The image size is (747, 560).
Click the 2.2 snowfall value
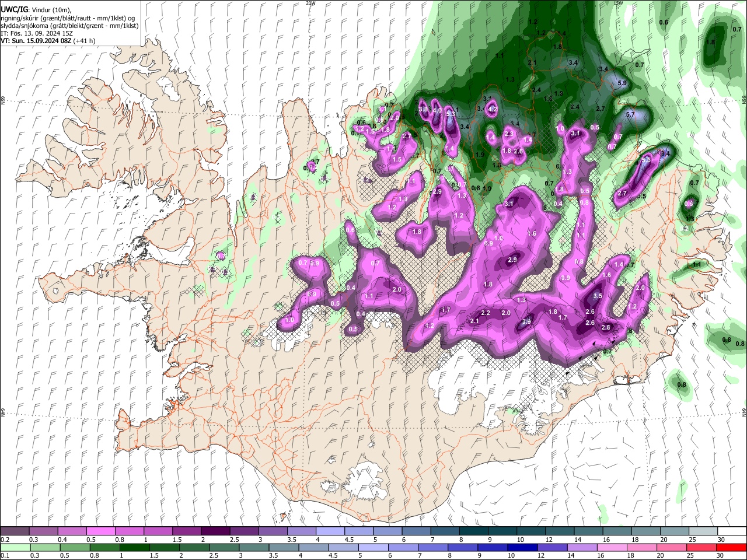click(x=486, y=313)
